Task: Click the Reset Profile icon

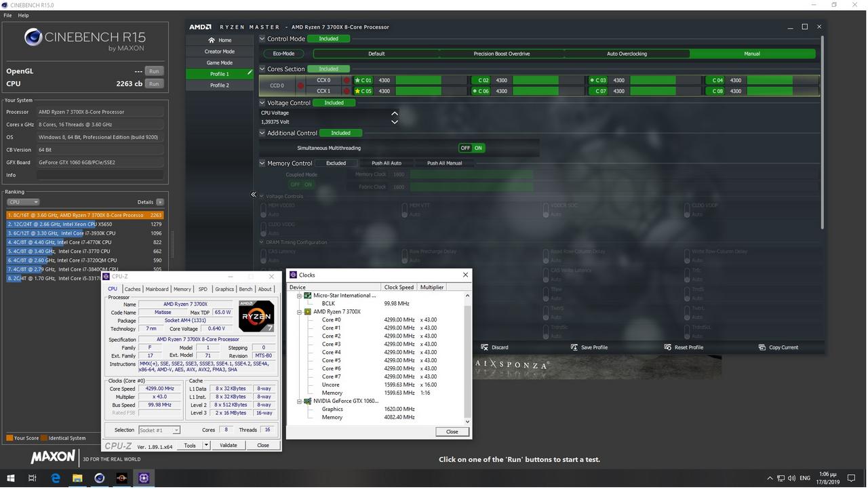Action: pos(668,347)
